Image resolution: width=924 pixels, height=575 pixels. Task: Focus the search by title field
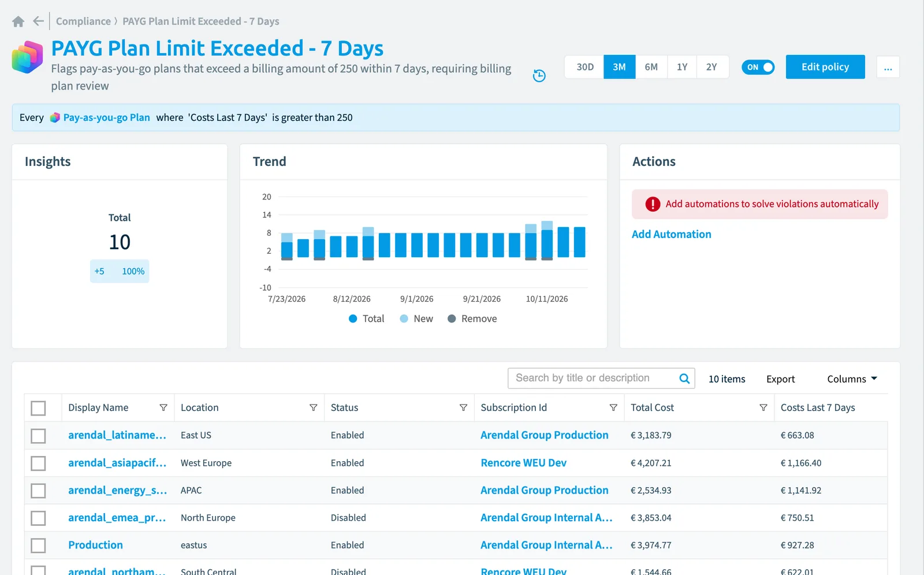click(x=594, y=379)
